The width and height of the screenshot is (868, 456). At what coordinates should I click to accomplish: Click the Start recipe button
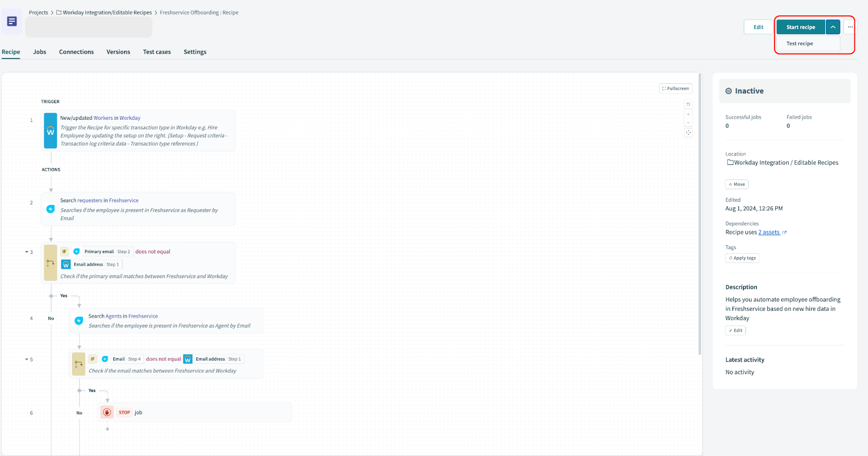point(801,27)
